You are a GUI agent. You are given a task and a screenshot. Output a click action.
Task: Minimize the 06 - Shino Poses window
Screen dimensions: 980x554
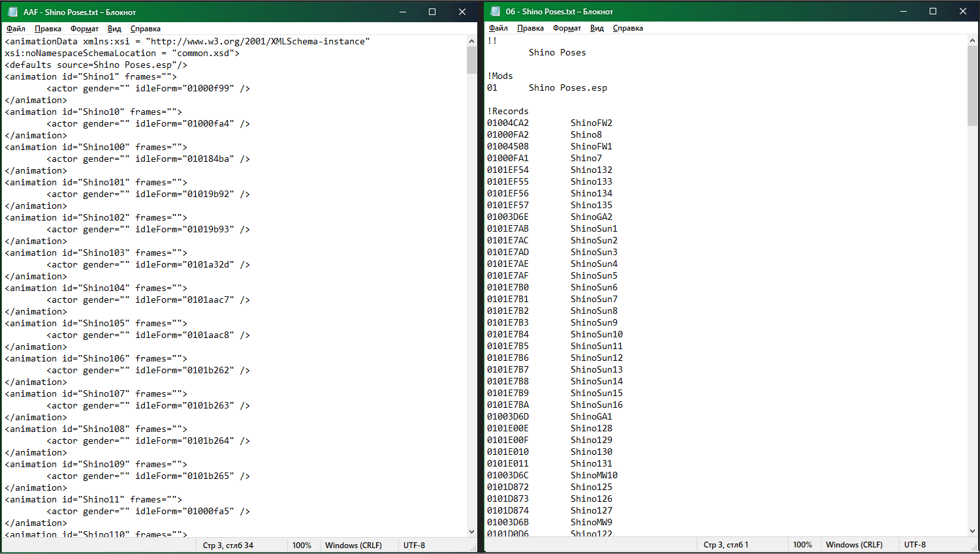tap(904, 11)
